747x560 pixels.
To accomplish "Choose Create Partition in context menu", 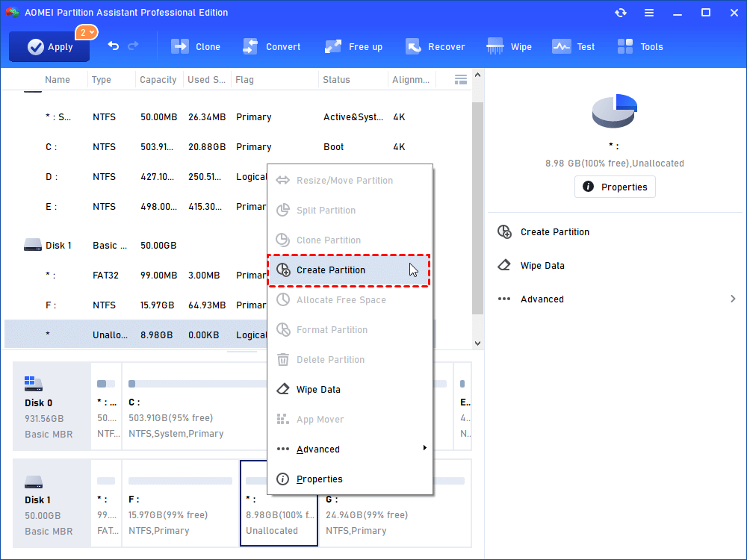I will [x=349, y=270].
